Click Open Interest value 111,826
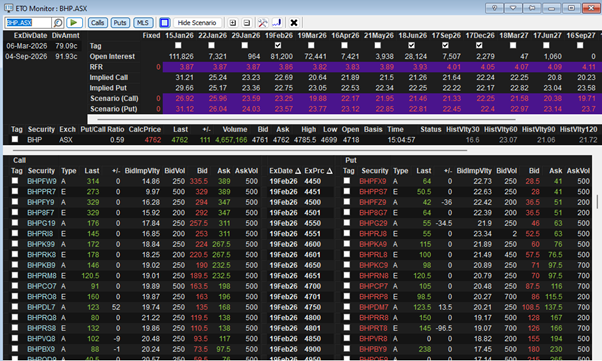This screenshot has height=361, width=602. [x=182, y=56]
